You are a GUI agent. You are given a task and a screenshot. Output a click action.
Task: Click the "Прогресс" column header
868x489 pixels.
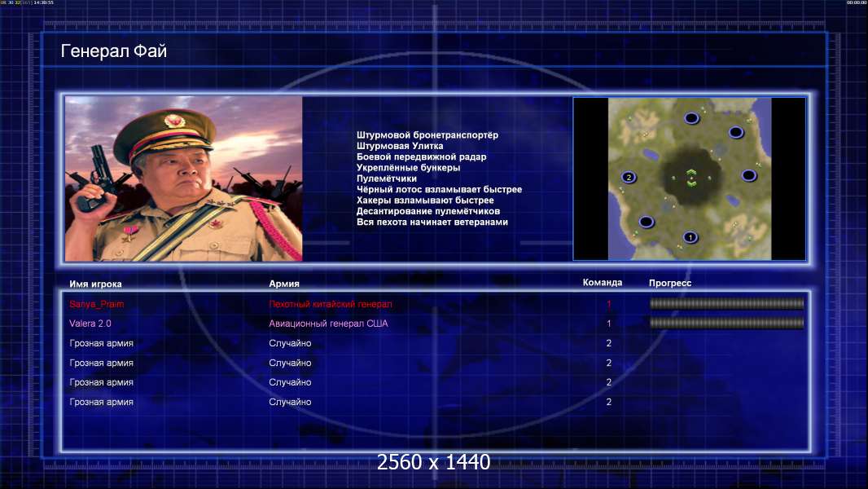pos(670,283)
